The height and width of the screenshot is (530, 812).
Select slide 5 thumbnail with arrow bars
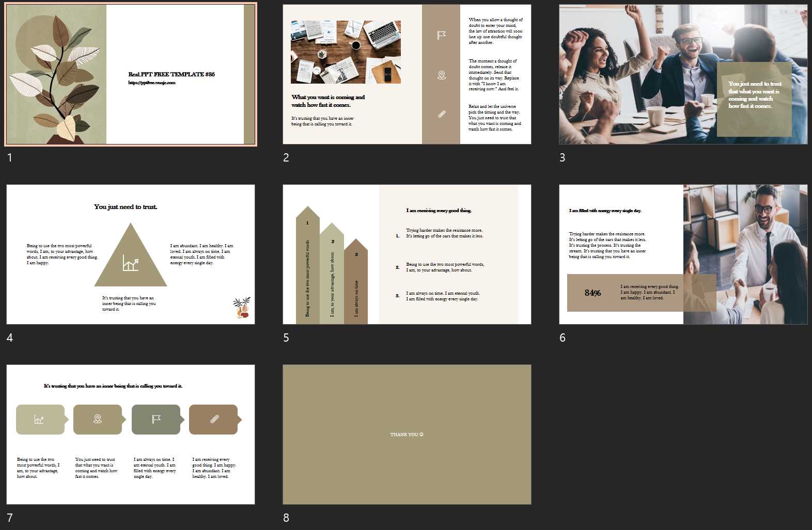(x=407, y=254)
